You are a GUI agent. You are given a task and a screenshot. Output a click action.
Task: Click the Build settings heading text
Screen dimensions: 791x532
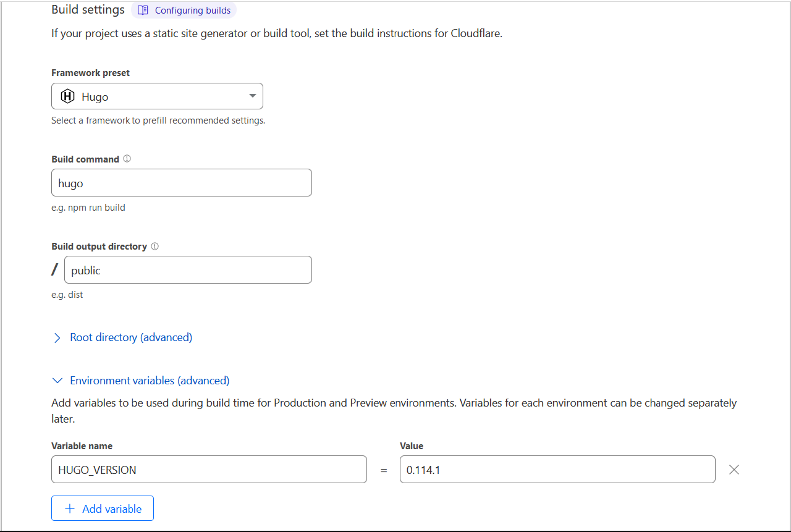88,10
